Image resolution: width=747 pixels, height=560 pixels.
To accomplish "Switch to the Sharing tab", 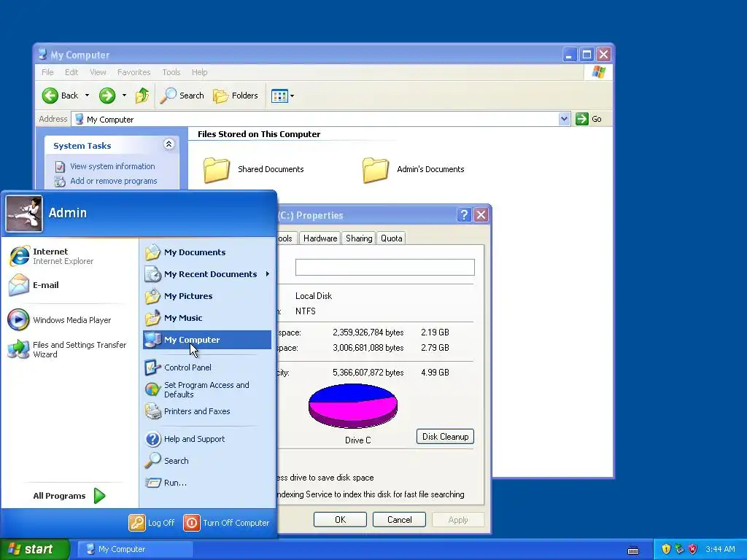I will click(359, 238).
